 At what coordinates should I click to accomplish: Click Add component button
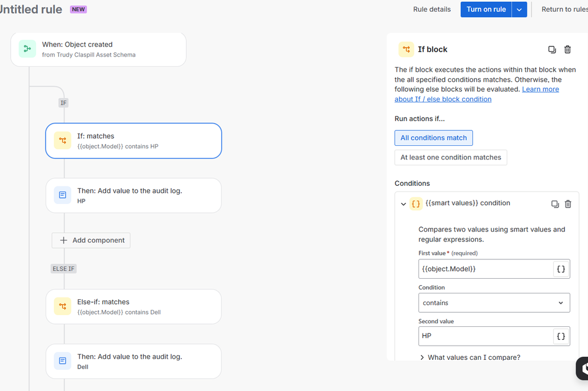91,240
